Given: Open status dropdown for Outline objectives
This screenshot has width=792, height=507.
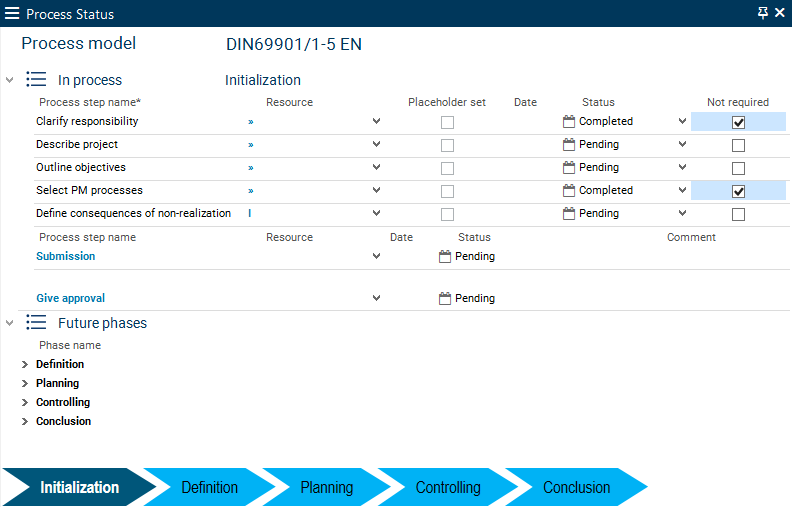Looking at the screenshot, I should (x=682, y=167).
